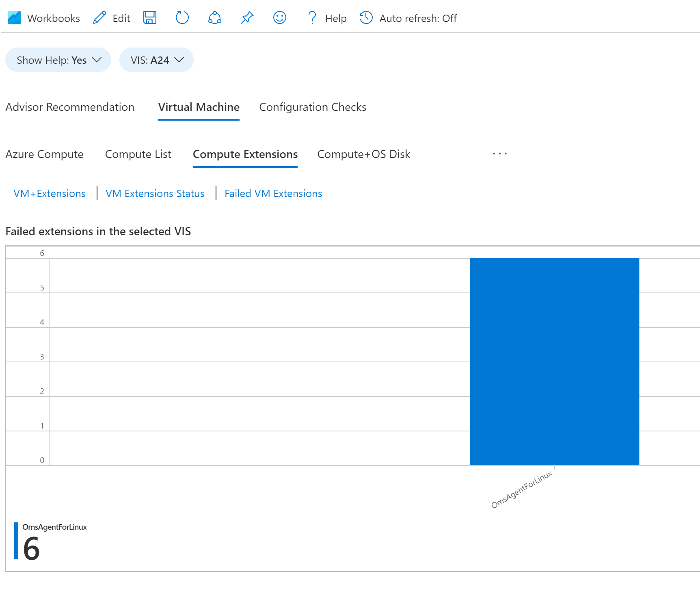Image resolution: width=700 pixels, height=602 pixels.
Task: Open the share workbook icon
Action: click(x=215, y=18)
